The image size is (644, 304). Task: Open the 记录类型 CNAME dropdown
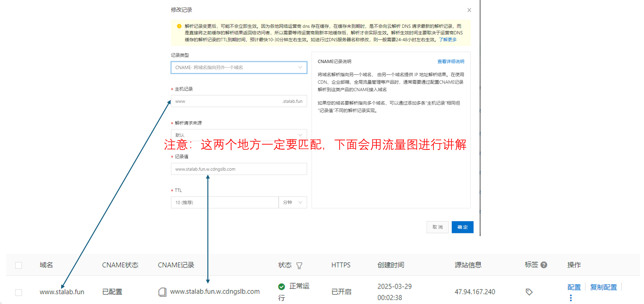pyautogui.click(x=239, y=68)
